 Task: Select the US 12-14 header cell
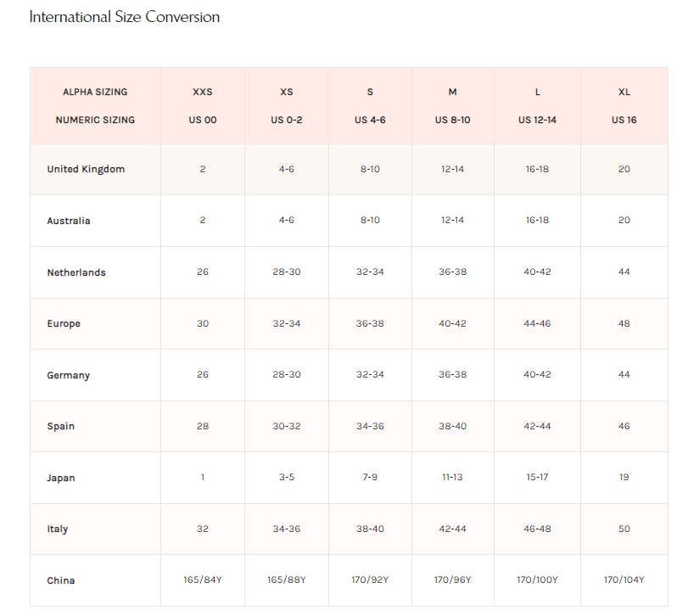click(537, 120)
